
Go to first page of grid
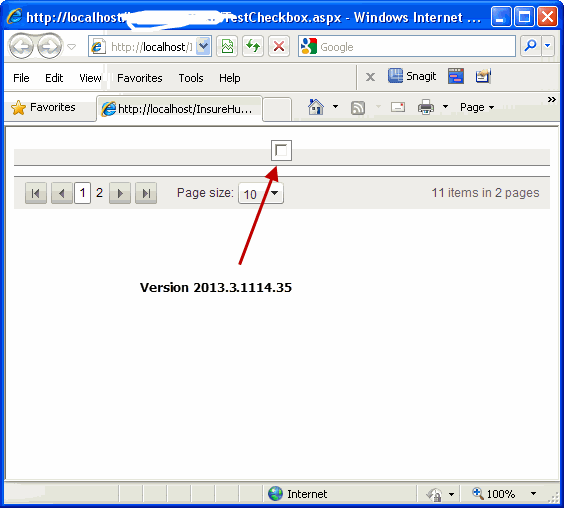[x=36, y=193]
